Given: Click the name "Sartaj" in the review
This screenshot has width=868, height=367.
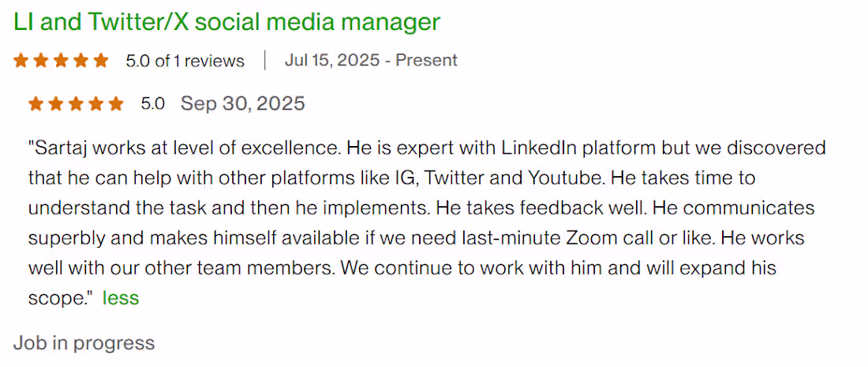Looking at the screenshot, I should pos(60,148).
